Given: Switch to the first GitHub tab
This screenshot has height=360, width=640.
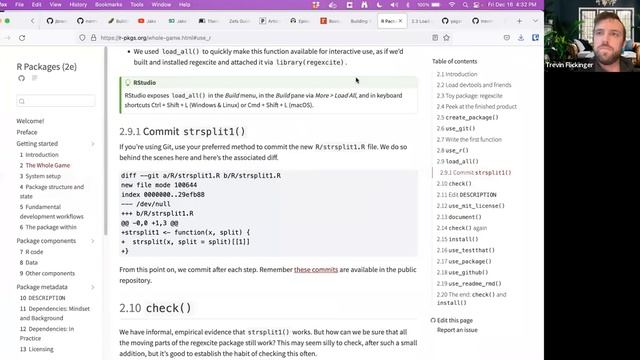Looking at the screenshot, I should (x=57, y=21).
